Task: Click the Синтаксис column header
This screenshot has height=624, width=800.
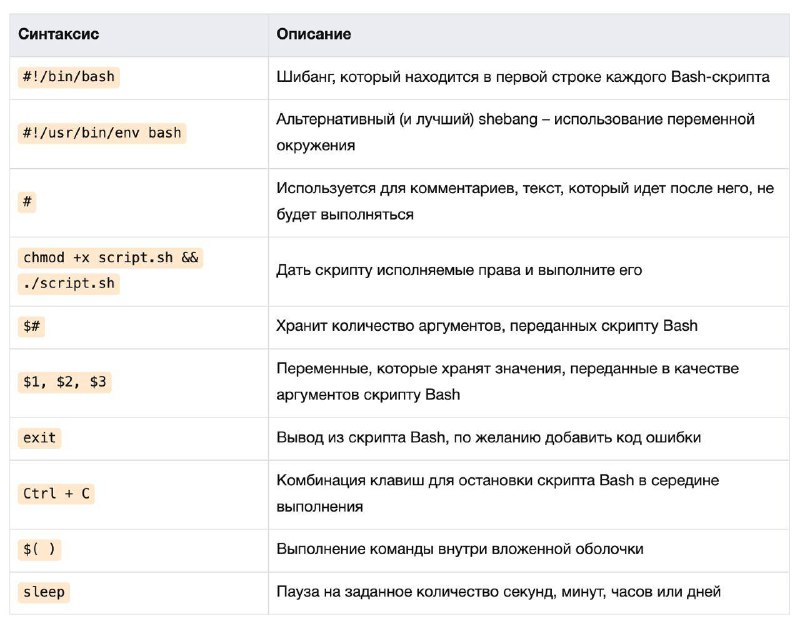Action: 59,34
